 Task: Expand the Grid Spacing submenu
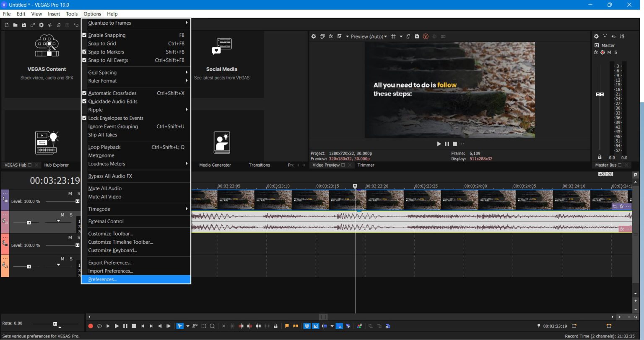136,72
